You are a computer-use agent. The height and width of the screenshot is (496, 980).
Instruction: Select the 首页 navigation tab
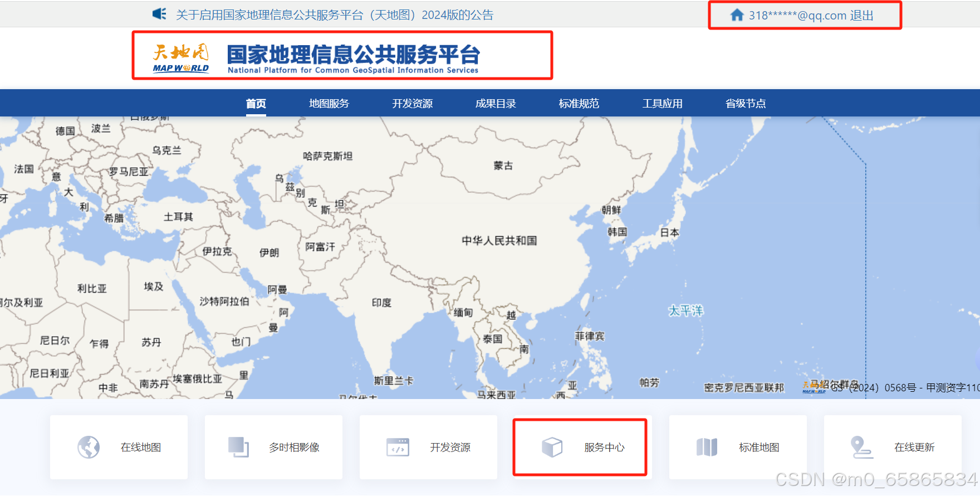(256, 104)
